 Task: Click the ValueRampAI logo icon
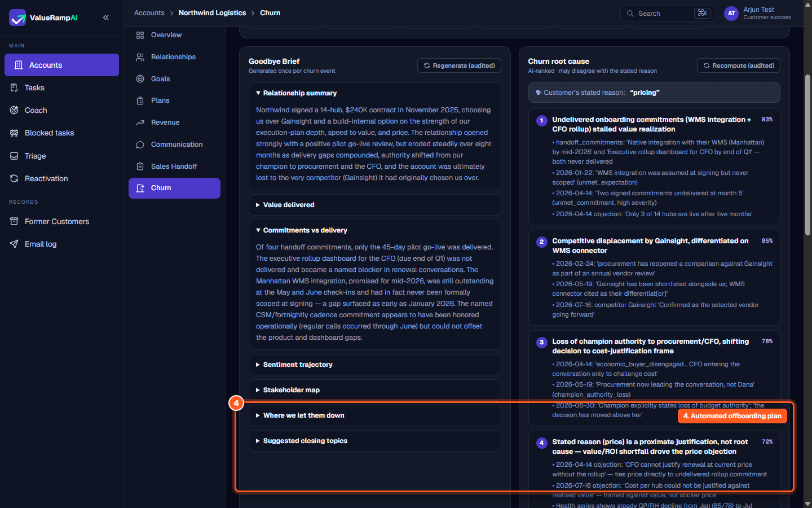point(17,17)
